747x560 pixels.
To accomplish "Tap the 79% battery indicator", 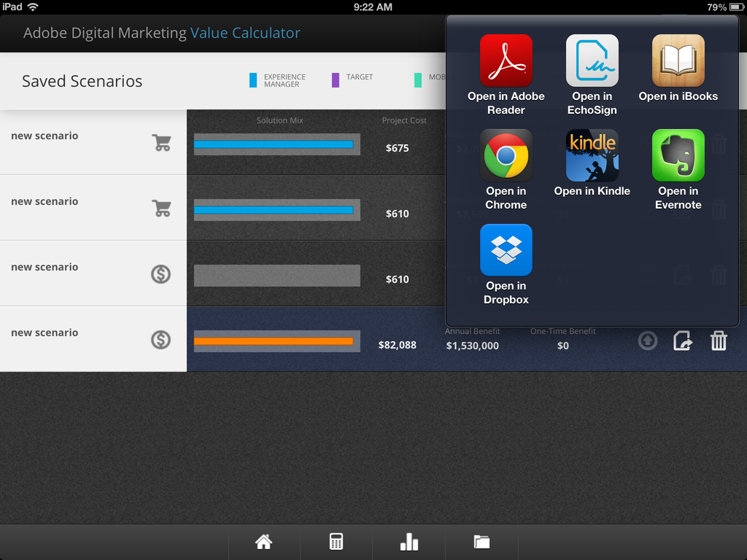I will (x=726, y=7).
